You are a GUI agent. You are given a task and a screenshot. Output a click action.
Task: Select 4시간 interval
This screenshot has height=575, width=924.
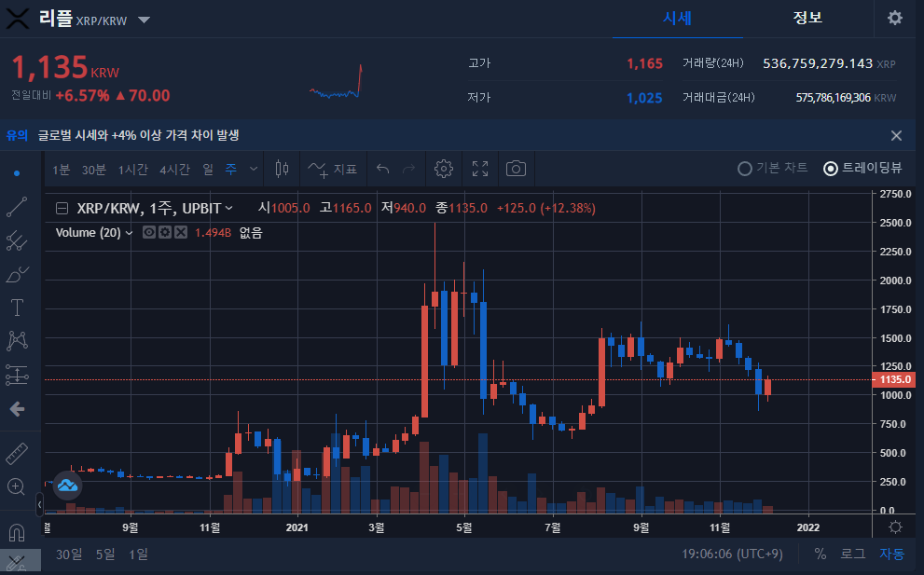coord(174,170)
